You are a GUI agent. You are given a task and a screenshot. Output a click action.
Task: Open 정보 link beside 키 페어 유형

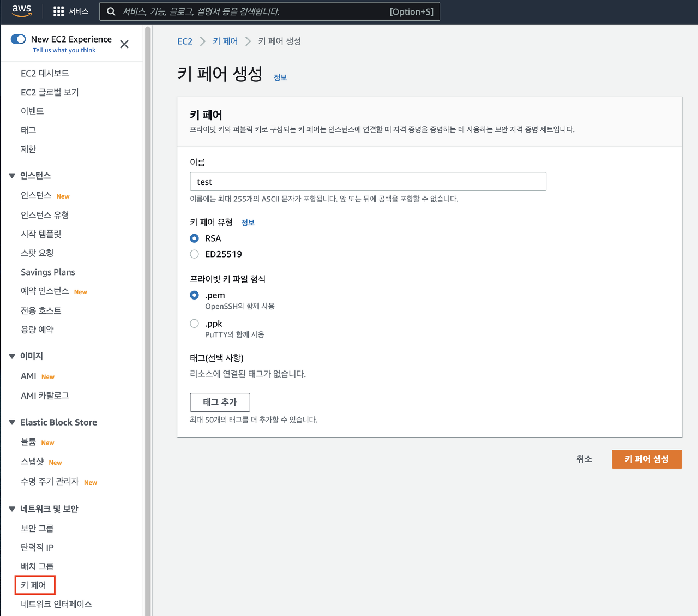click(248, 223)
